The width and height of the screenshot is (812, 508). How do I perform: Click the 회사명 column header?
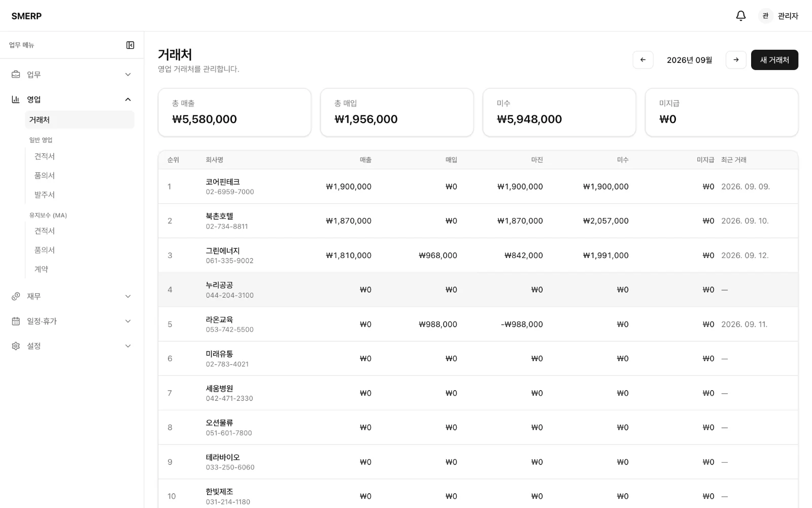click(214, 160)
